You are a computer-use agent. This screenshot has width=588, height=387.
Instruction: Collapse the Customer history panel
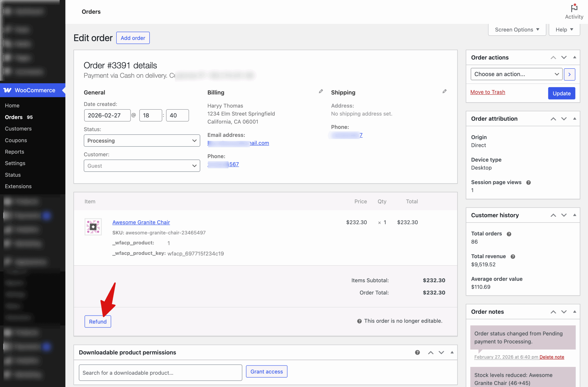[x=575, y=215]
